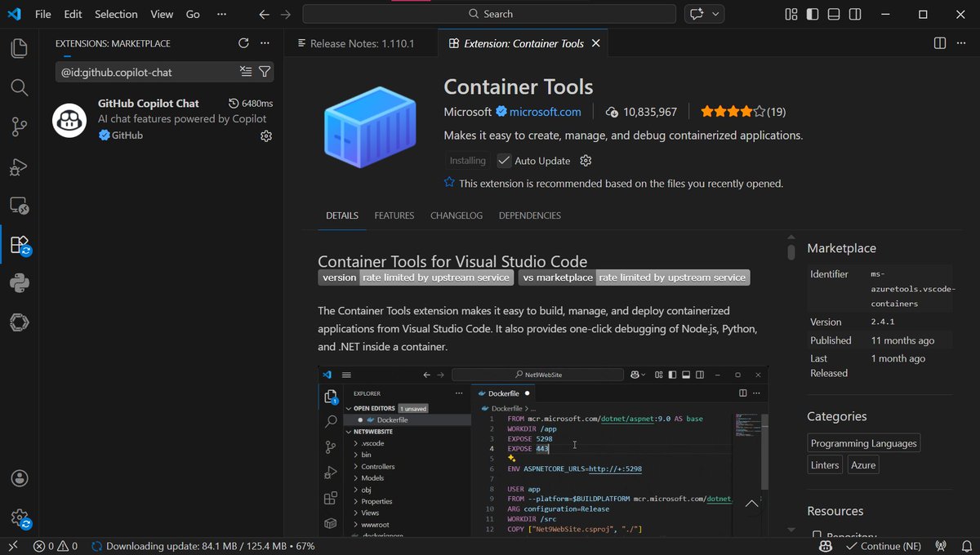This screenshot has width=980, height=555.
Task: Open the hexagon-shaped view below Python icon
Action: point(19,322)
